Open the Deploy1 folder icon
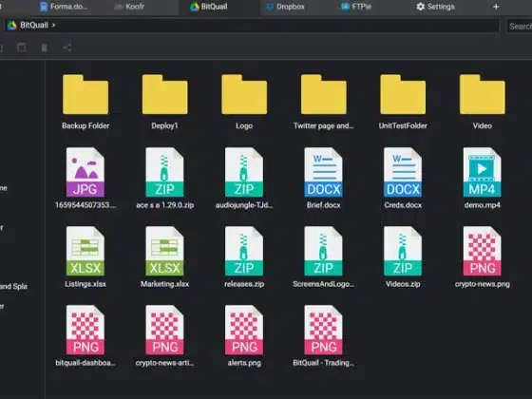Viewport: 532px width, 399px height. pos(165,94)
